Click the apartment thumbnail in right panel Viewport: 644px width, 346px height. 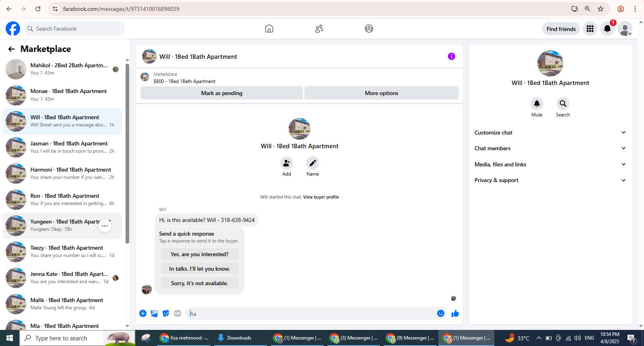[x=550, y=63]
